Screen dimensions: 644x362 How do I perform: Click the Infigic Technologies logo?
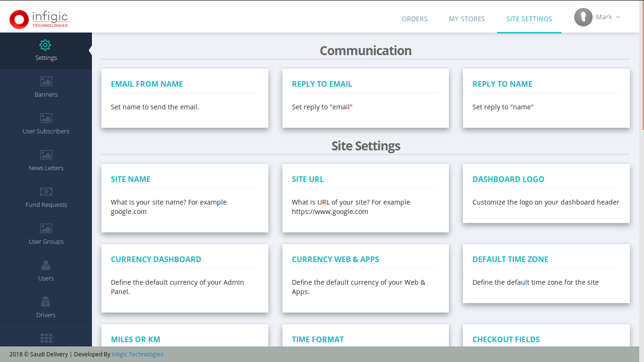(x=39, y=19)
